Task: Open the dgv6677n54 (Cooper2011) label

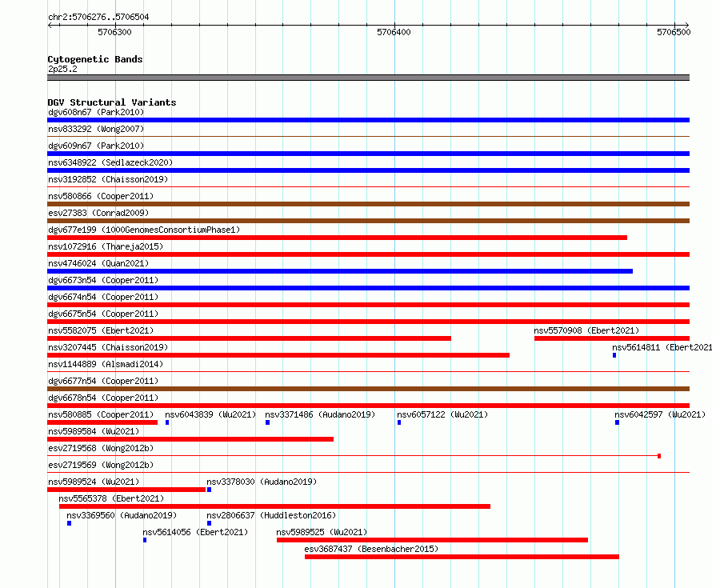Action: (x=103, y=381)
